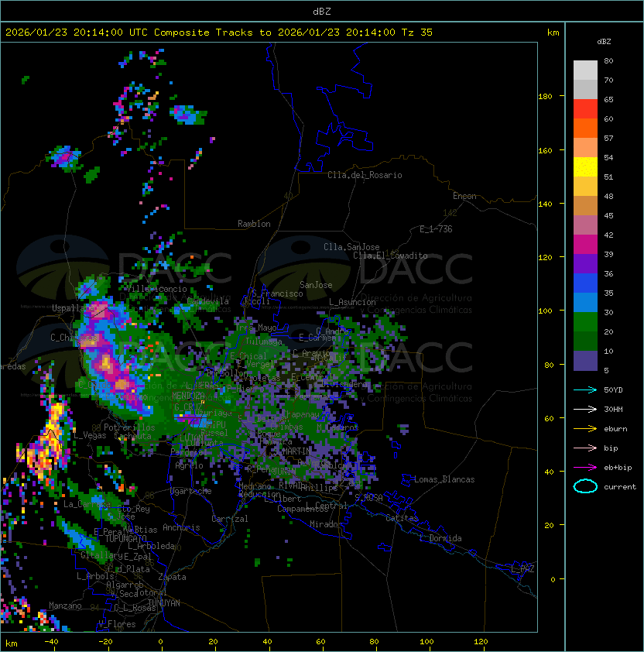Click the Agrelo map label
Image resolution: width=644 pixels, height=652 pixels.
[x=189, y=465]
